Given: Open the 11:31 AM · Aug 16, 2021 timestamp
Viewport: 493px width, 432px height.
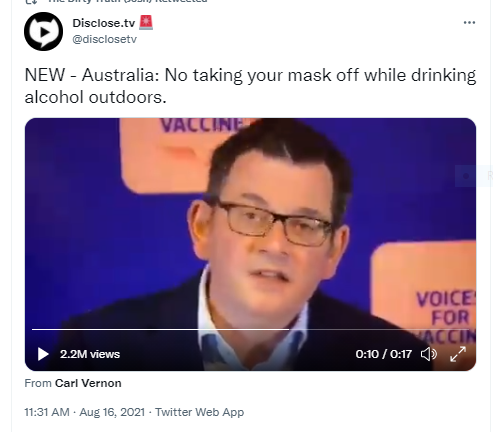Looking at the screenshot, I should point(85,412).
